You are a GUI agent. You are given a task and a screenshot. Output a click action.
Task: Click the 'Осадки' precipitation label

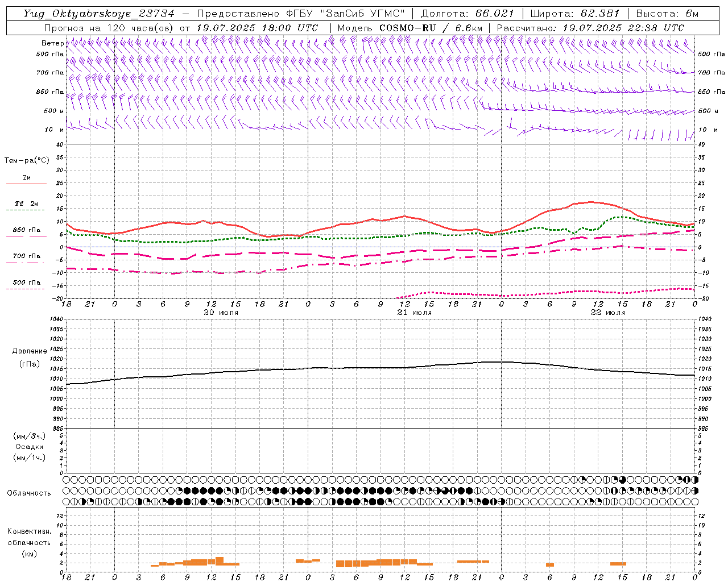tap(30, 447)
